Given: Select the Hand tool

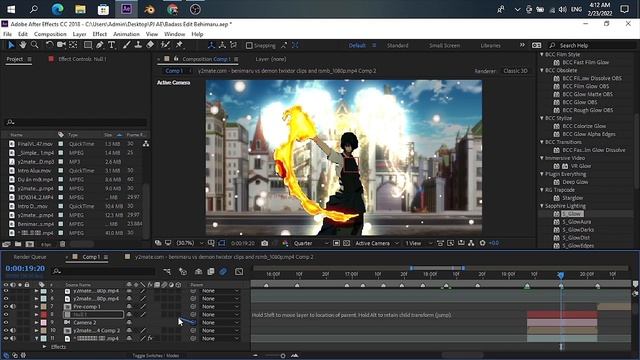Looking at the screenshot, I should tap(23, 45).
